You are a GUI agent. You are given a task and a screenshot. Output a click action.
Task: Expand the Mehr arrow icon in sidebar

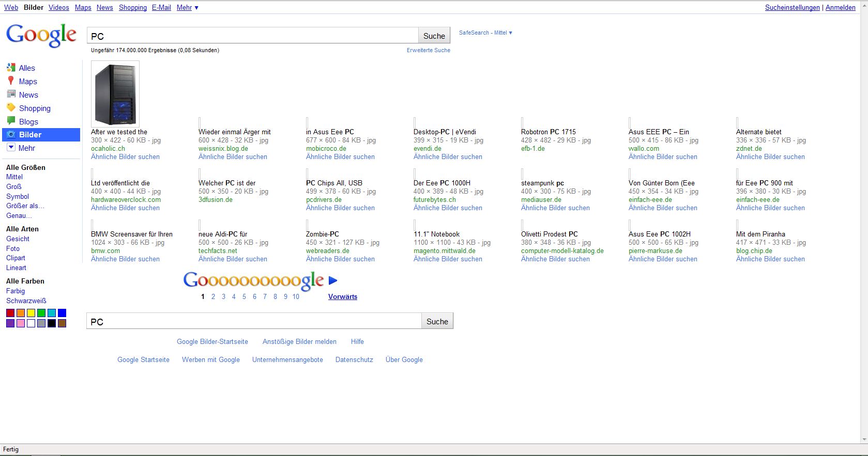(x=11, y=147)
